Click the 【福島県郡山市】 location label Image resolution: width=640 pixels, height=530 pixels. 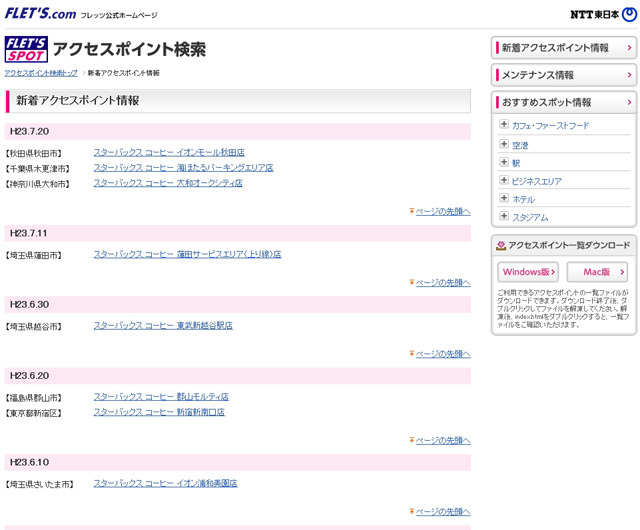click(34, 398)
